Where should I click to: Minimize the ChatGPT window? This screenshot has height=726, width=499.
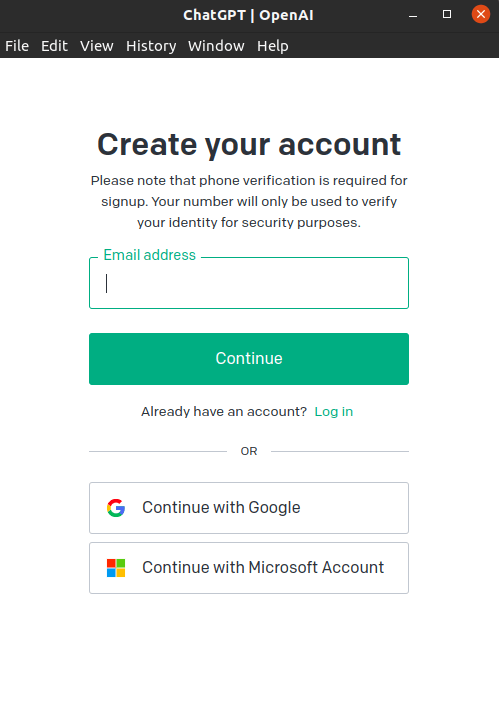[413, 15]
